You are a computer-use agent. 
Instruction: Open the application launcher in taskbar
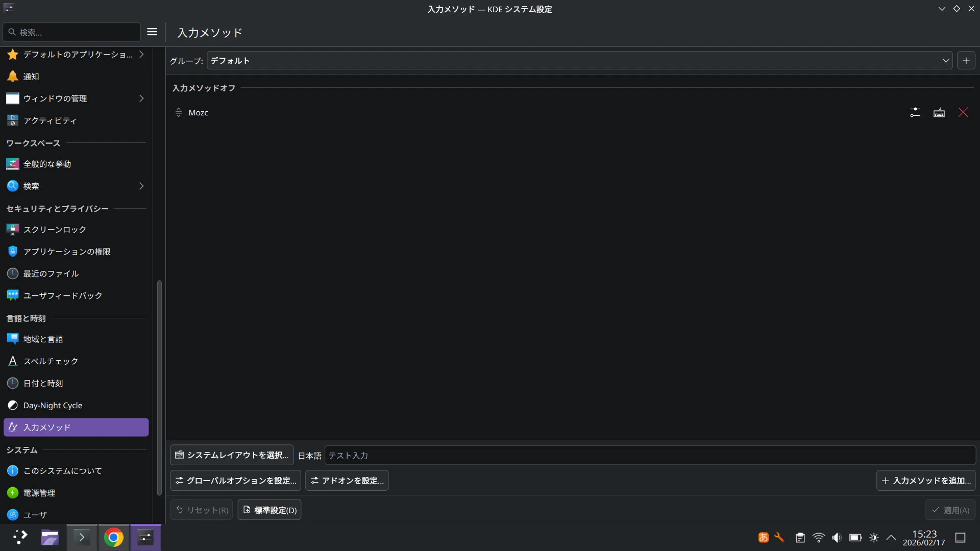coord(20,537)
